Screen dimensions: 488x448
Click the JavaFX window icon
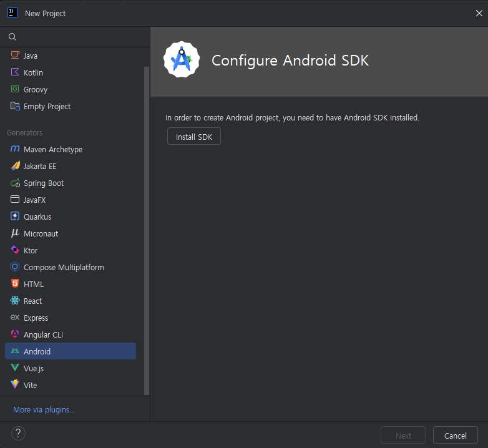(x=15, y=200)
